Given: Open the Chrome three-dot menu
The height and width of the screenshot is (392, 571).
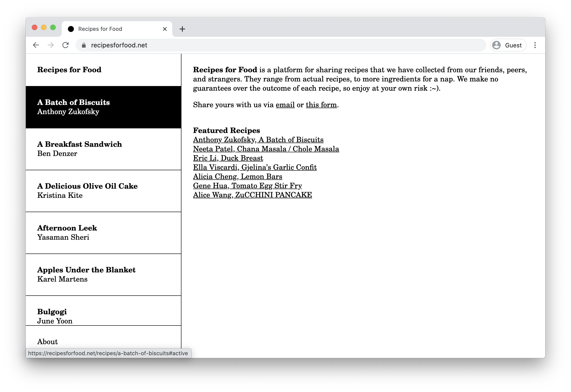Looking at the screenshot, I should coord(535,45).
